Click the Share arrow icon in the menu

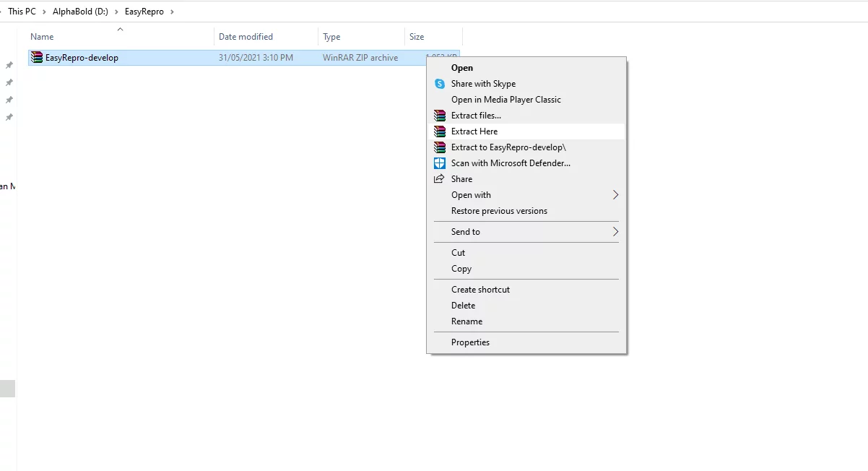pos(439,179)
